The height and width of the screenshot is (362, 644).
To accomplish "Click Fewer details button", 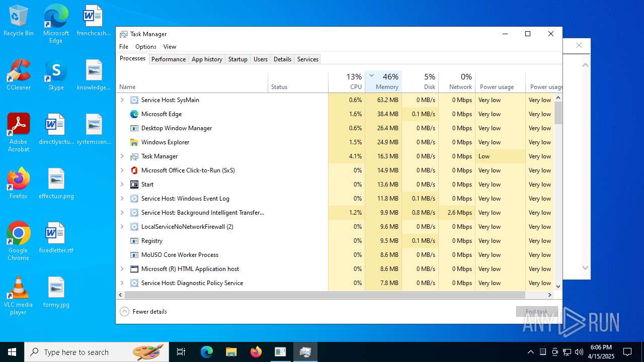I will coord(143,312).
